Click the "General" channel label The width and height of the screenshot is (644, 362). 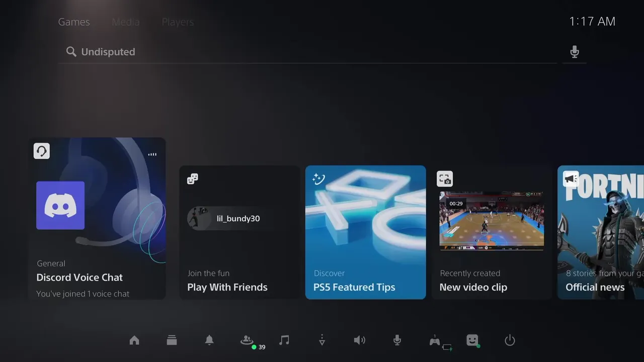coord(51,263)
